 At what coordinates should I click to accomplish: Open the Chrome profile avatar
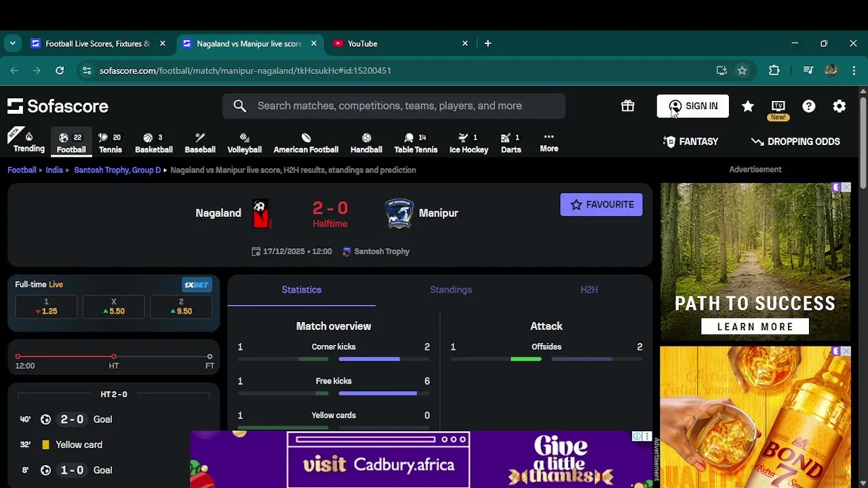(831, 70)
